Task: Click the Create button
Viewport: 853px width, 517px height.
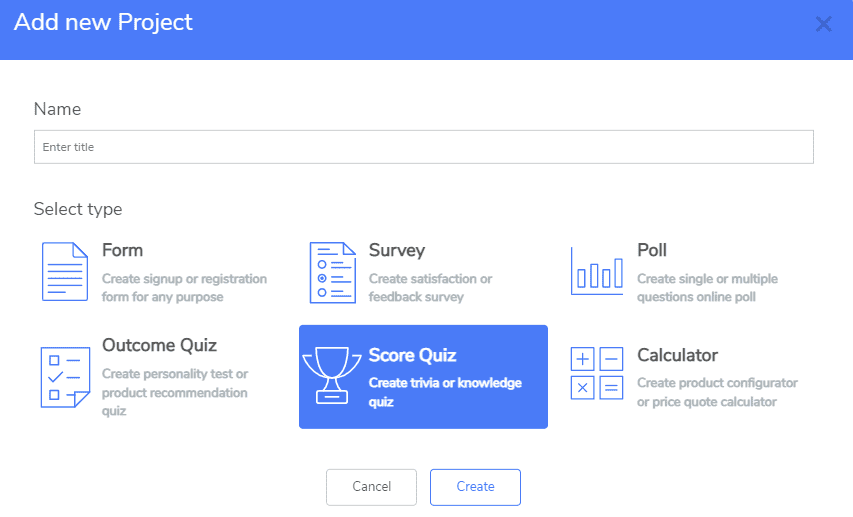Action: click(x=475, y=487)
